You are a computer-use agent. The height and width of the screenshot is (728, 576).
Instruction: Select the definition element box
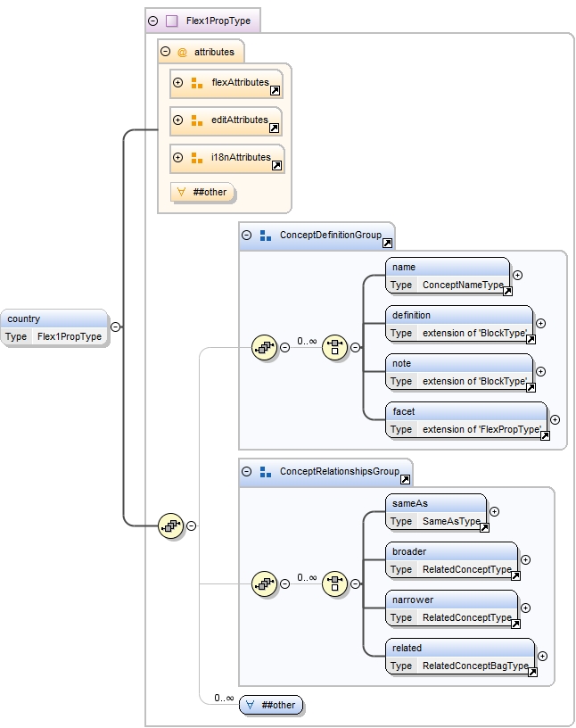(459, 324)
